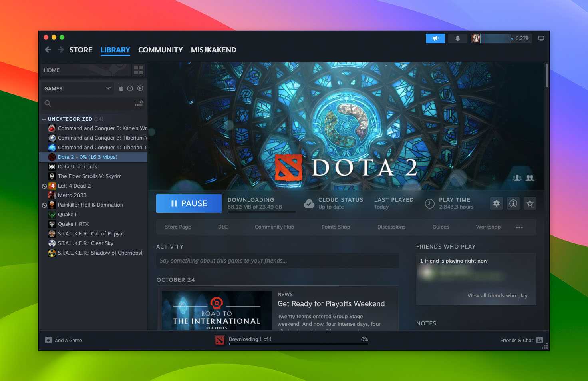This screenshot has width=588, height=381.
Task: Switch to grid collections view icon
Action: coord(139,70)
